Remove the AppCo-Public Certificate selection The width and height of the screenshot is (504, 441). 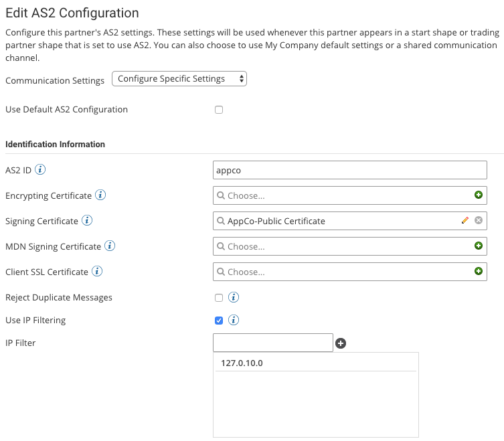pyautogui.click(x=478, y=221)
